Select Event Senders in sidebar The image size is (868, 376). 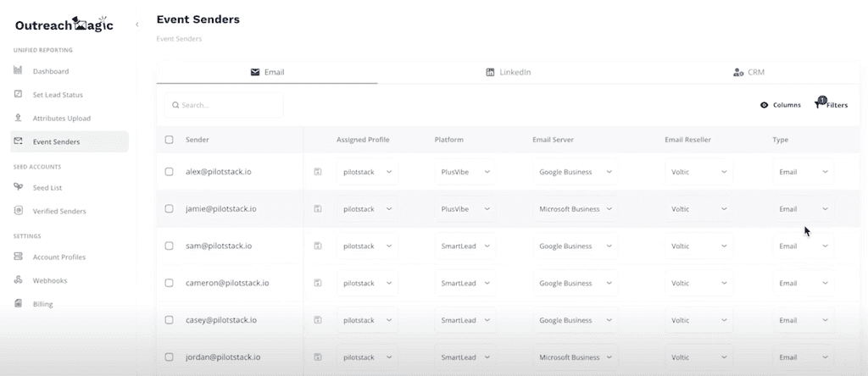tap(70, 141)
